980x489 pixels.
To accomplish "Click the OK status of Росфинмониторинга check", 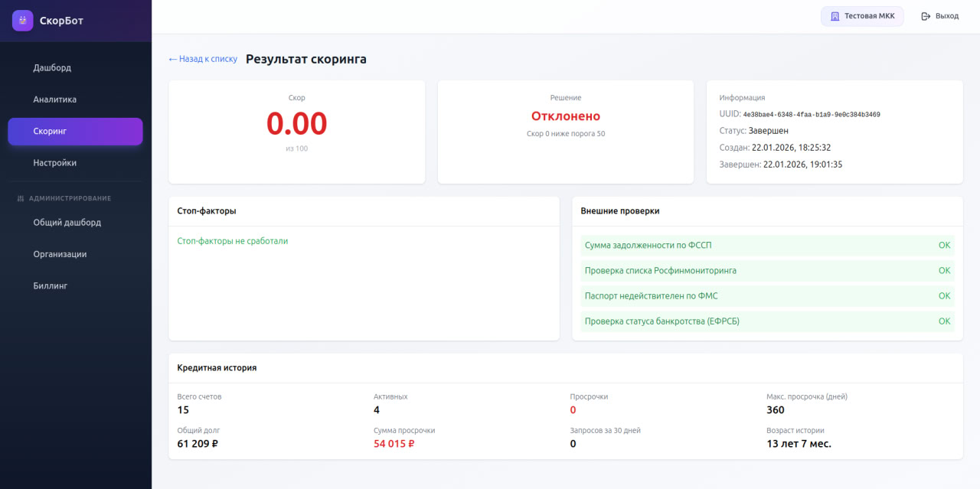I will [944, 270].
